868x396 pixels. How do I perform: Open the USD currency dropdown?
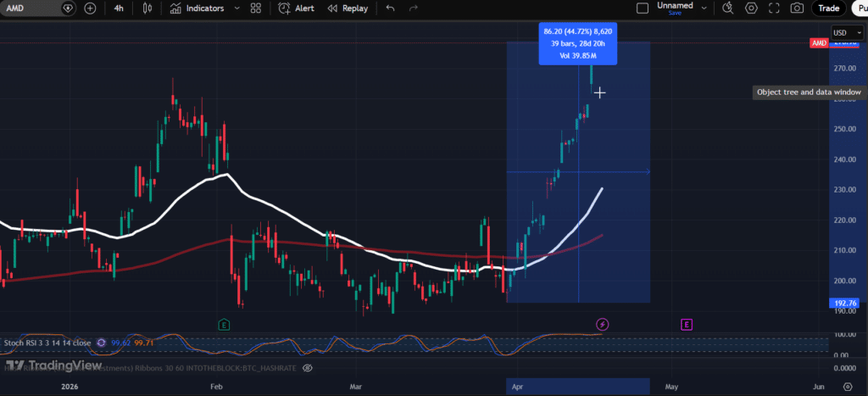coord(843,33)
